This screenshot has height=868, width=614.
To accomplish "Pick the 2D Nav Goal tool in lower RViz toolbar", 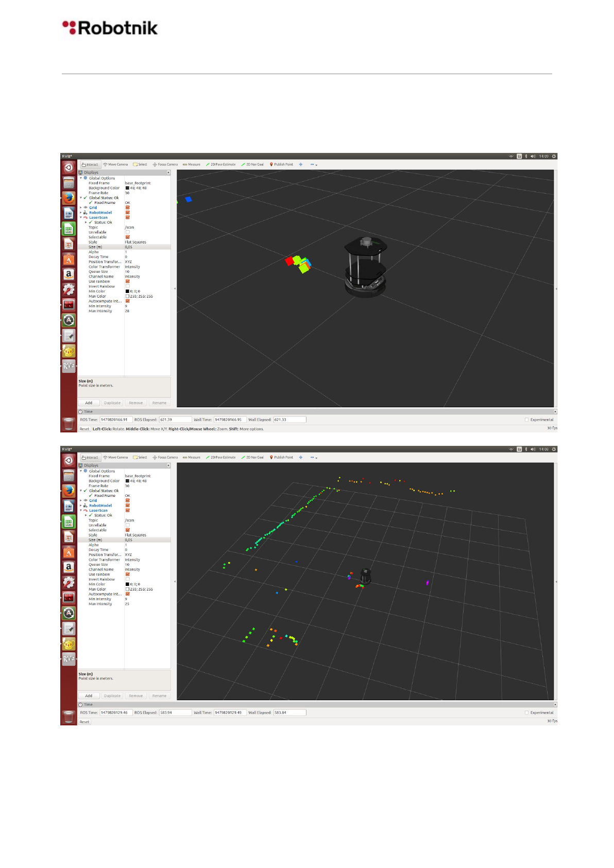I will pos(252,458).
